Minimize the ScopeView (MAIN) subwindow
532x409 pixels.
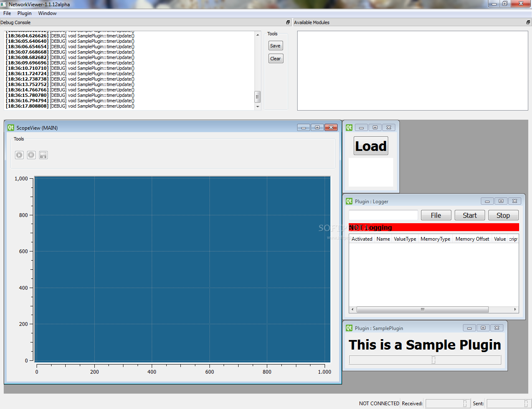click(303, 128)
